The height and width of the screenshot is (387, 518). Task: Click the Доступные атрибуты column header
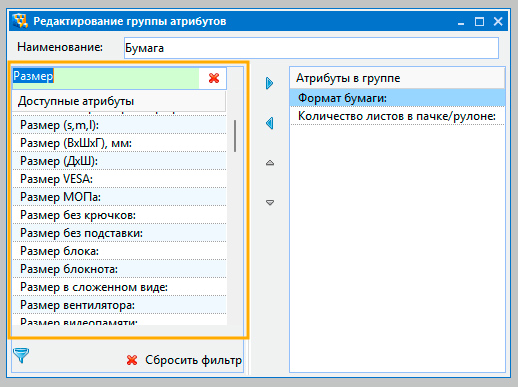[x=119, y=101]
